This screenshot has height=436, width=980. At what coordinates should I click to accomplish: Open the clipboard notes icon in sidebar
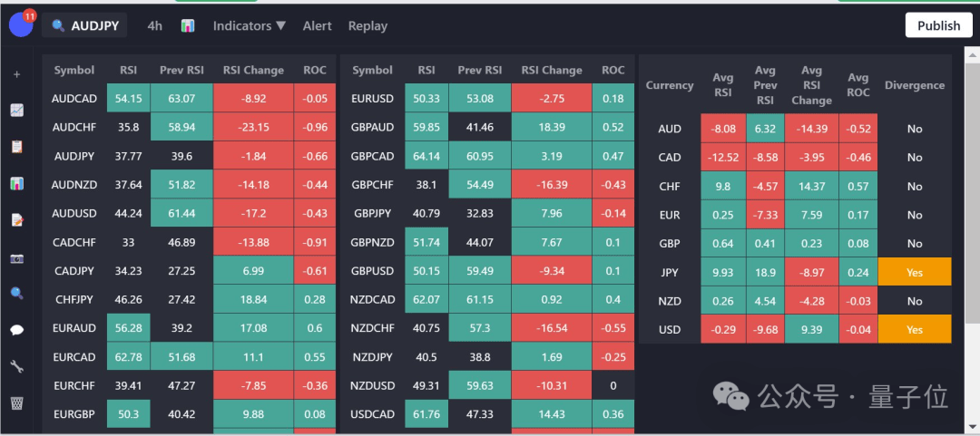[x=17, y=147]
